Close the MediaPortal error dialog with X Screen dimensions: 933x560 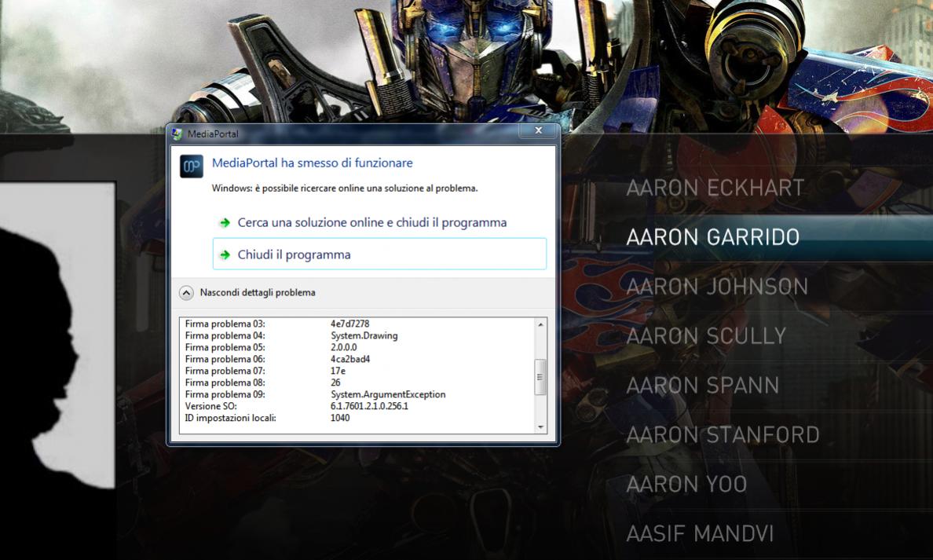[538, 131]
